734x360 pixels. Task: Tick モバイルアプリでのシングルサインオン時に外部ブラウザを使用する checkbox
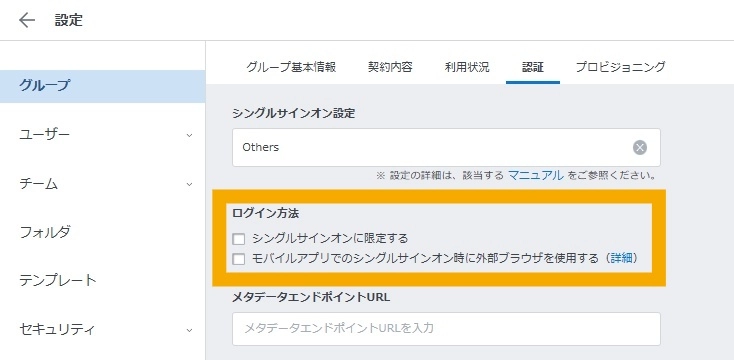tap(239, 259)
